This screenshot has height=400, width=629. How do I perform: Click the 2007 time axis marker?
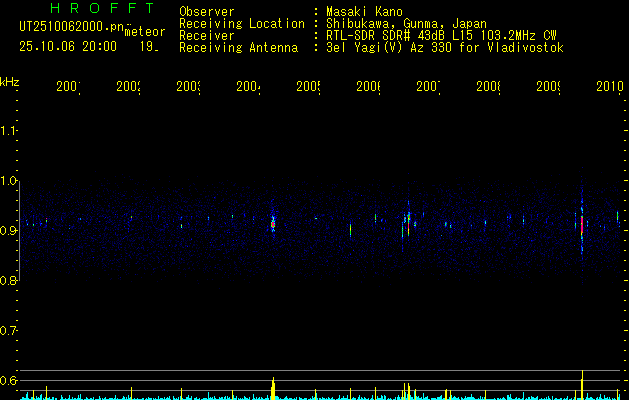pos(428,87)
